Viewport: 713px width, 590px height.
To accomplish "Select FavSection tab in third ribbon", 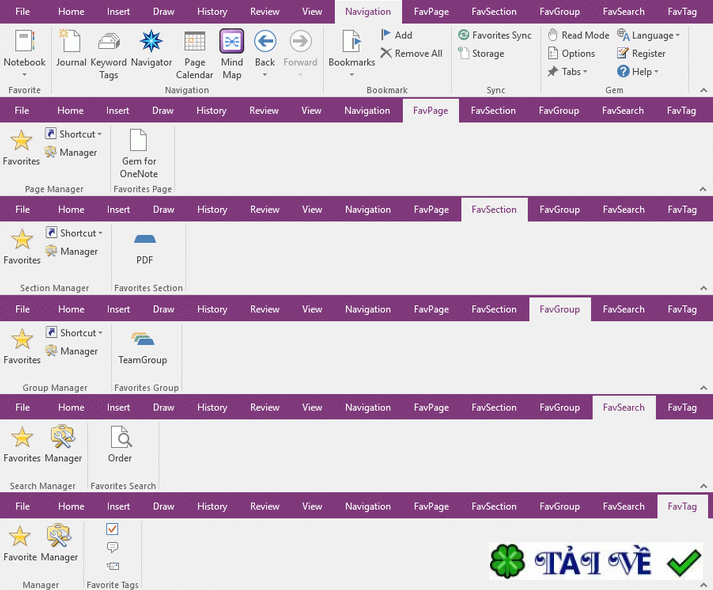I will [494, 210].
